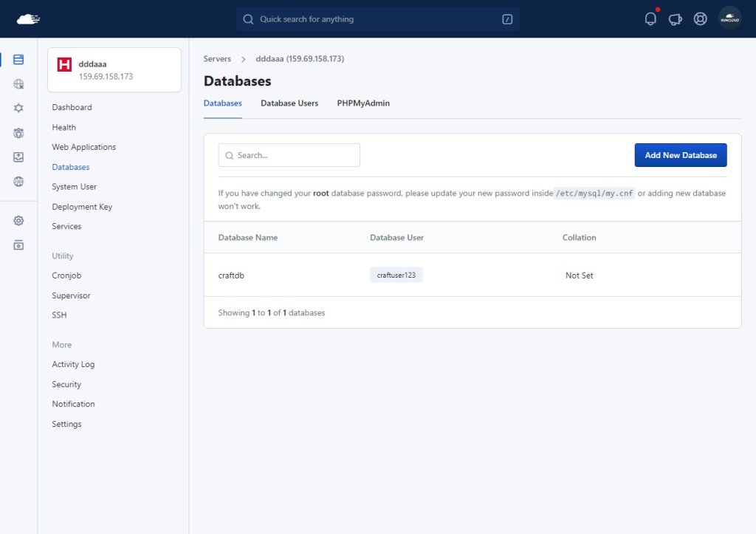756x534 pixels.
Task: Open Web Applications in the server menu
Action: (84, 147)
